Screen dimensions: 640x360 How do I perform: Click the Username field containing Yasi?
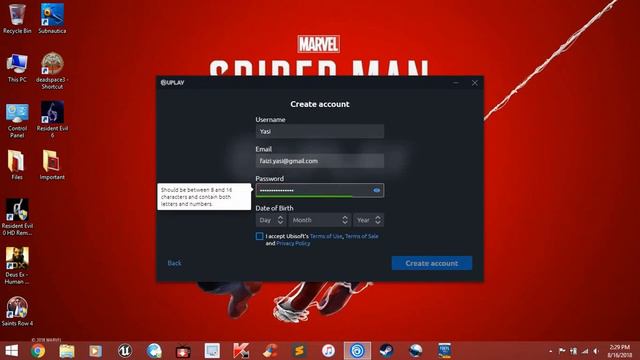[320, 131]
